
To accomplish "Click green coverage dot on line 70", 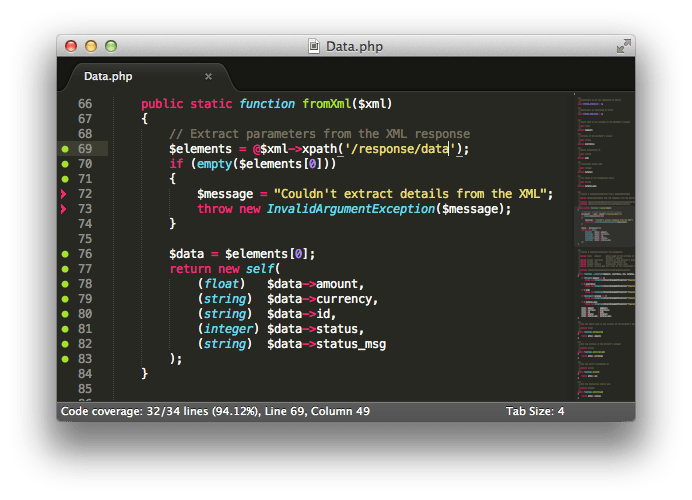I will [x=65, y=164].
